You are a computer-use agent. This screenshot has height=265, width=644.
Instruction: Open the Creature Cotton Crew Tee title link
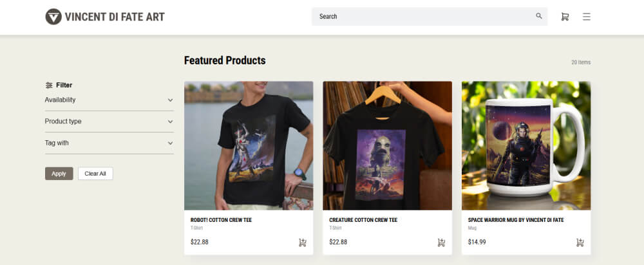coord(363,220)
